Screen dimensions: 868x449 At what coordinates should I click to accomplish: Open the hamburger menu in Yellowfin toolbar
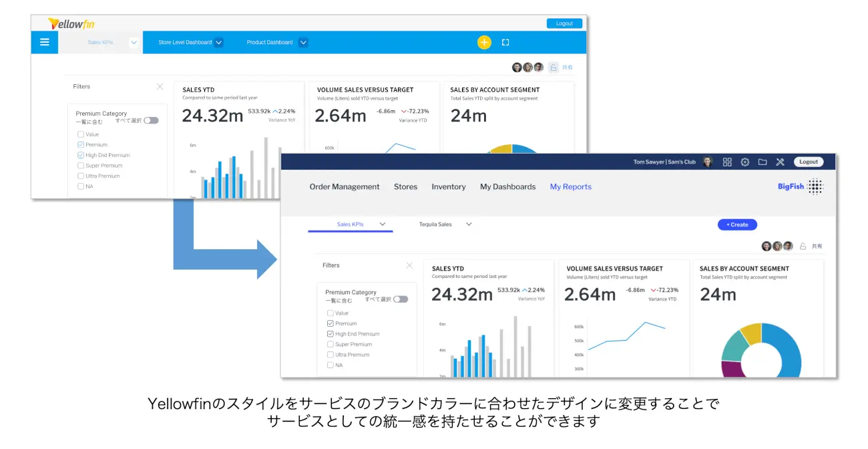(x=45, y=42)
